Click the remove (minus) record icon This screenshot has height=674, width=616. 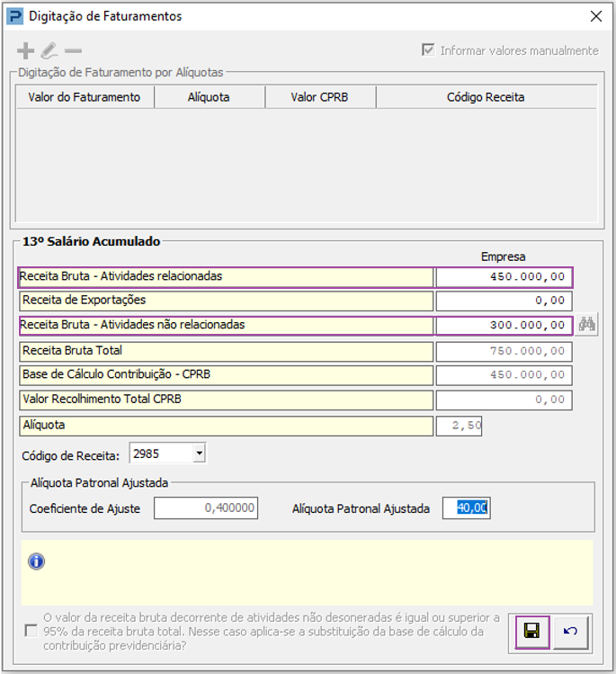point(73,51)
